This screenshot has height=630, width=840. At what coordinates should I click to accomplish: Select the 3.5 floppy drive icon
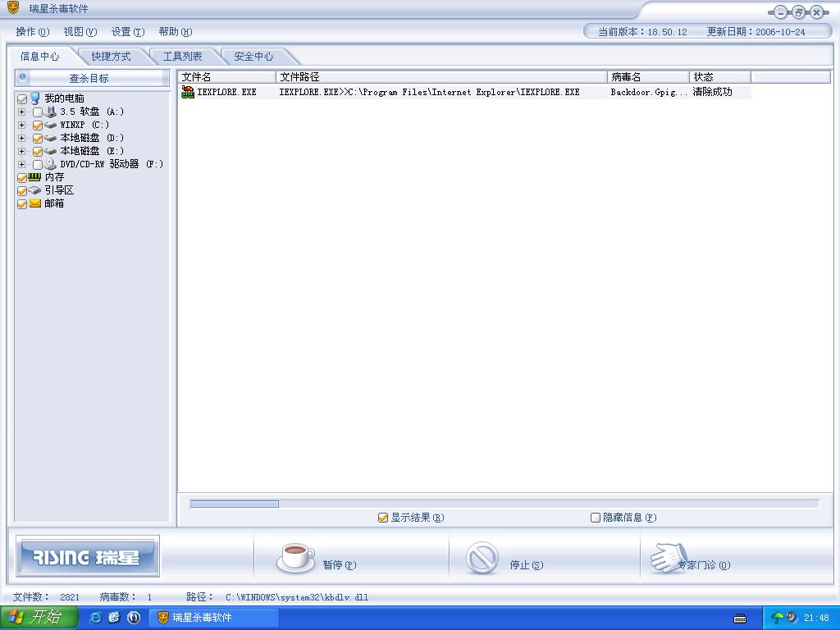click(x=50, y=112)
